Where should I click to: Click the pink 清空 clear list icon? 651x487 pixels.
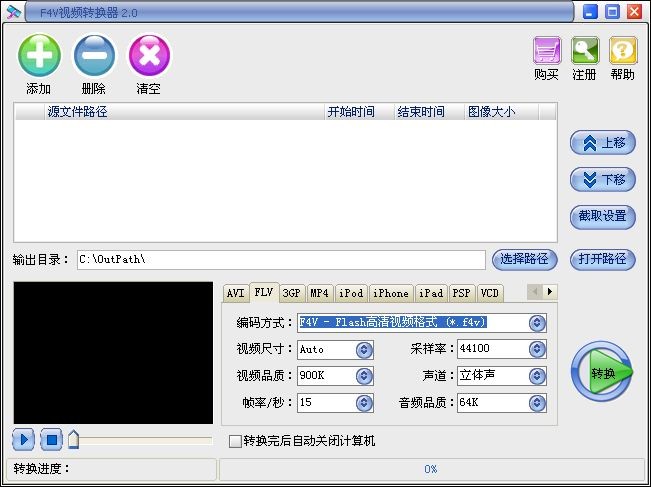[x=149, y=55]
